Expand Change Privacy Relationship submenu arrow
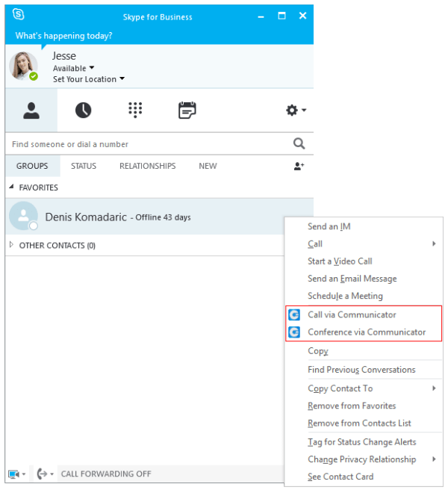 point(434,459)
